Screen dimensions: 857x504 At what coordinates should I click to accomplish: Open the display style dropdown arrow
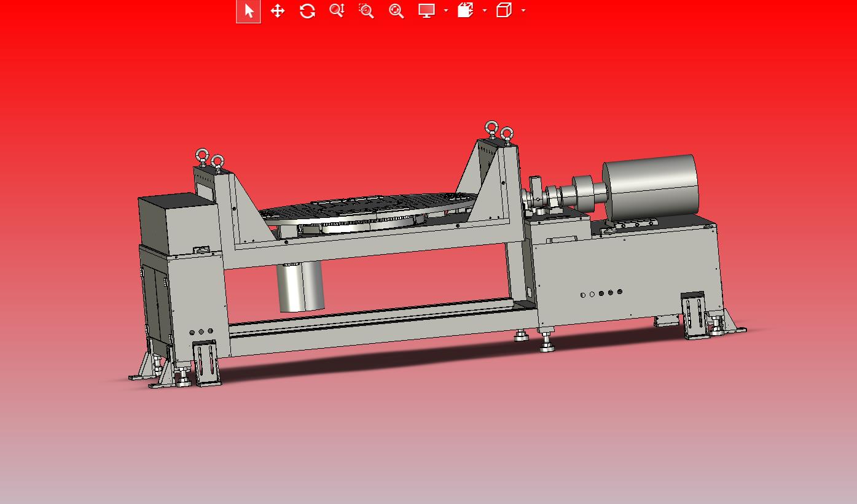[445, 10]
